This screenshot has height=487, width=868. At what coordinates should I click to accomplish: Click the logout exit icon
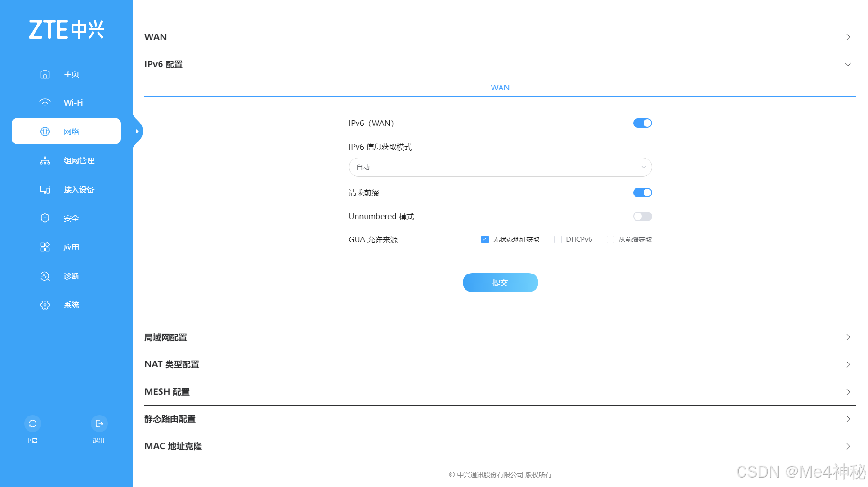pos(99,424)
